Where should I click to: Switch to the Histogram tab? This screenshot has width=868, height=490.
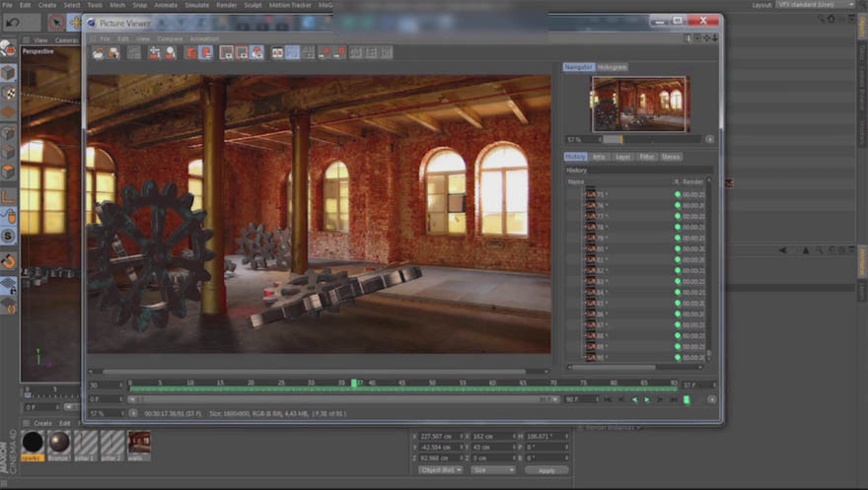612,67
